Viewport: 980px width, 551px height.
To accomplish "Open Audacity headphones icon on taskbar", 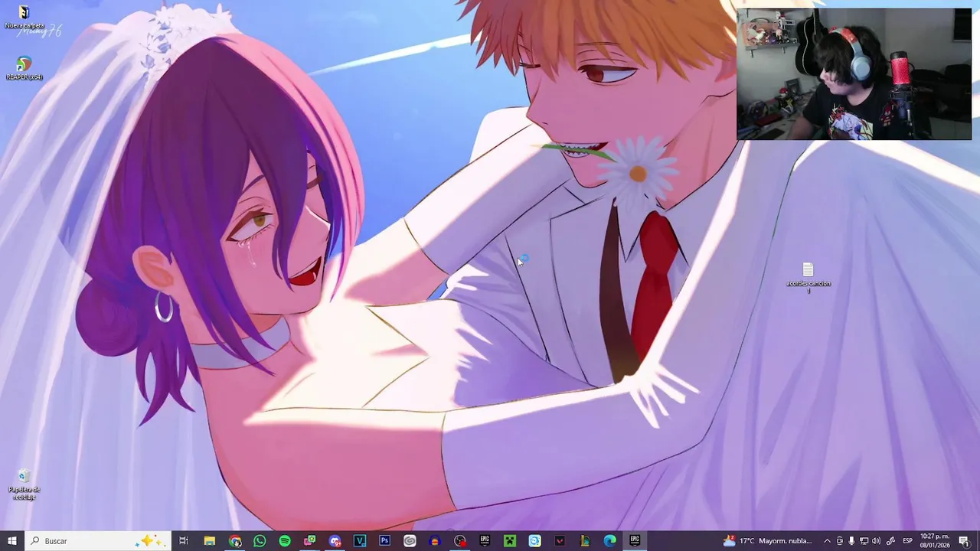I will click(x=435, y=541).
